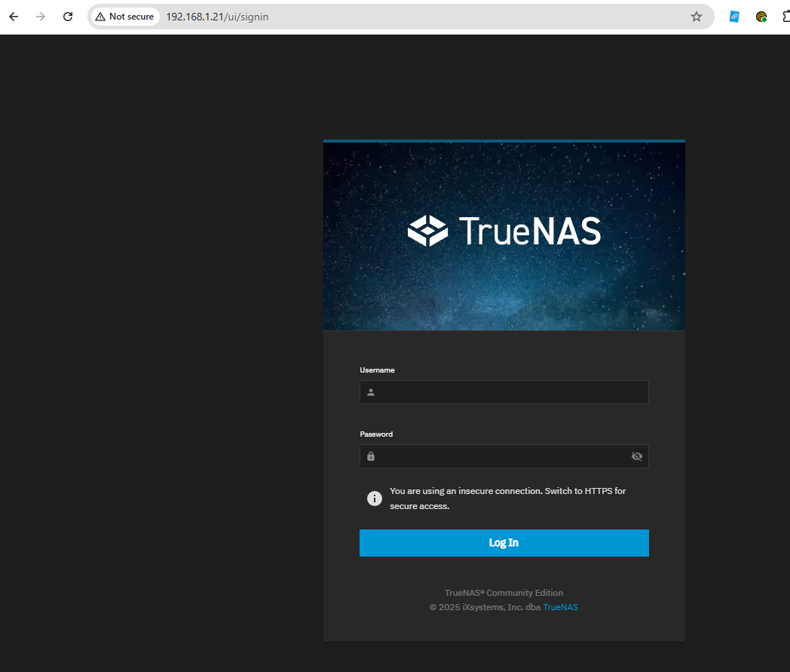Open the Extensions puzzle-piece menu
This screenshot has height=672, width=790.
tap(785, 17)
